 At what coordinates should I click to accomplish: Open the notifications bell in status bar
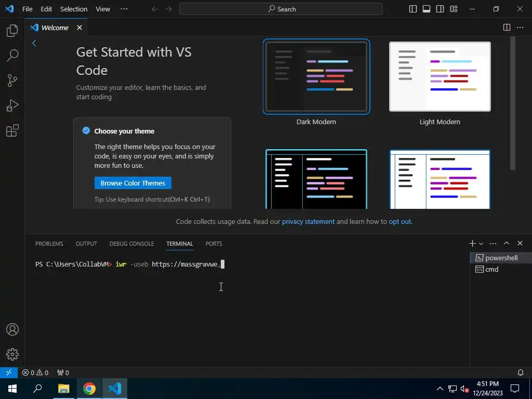coord(521,373)
